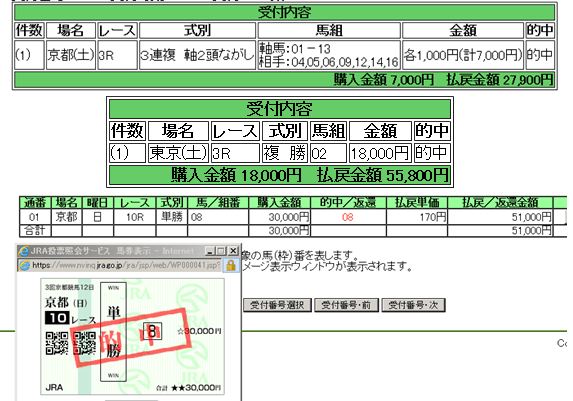Screen dimensions: 573x401
Task: Maximize the JRA popup window
Action: tap(221, 251)
